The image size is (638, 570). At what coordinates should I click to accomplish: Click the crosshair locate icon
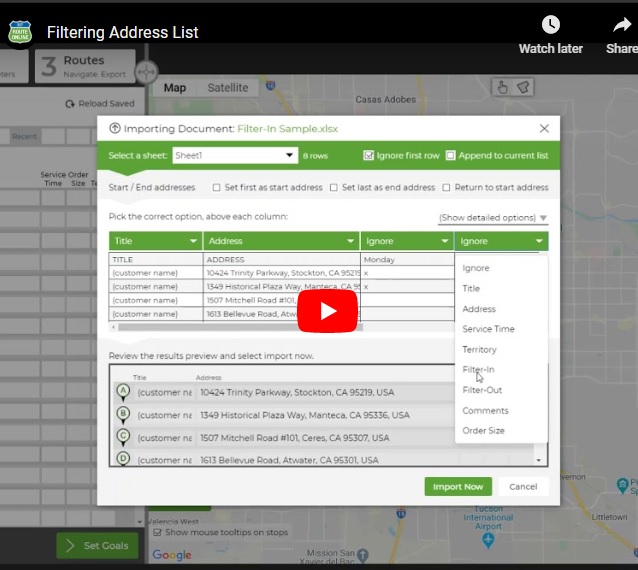point(146,72)
